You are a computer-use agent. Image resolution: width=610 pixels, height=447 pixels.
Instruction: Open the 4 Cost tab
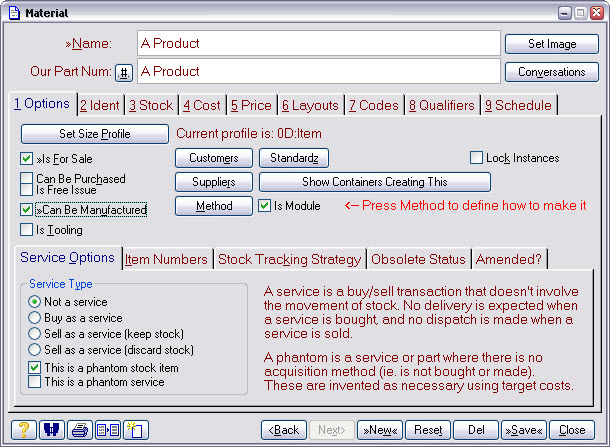(202, 105)
